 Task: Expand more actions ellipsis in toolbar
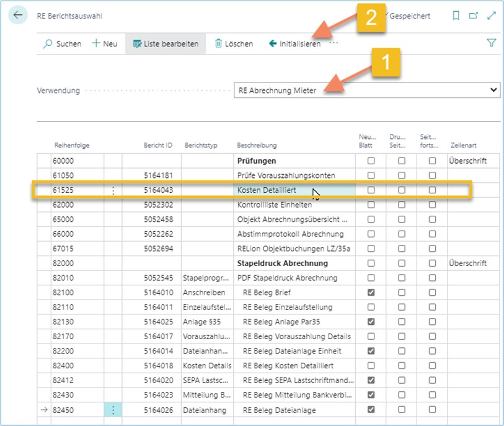coord(334,44)
